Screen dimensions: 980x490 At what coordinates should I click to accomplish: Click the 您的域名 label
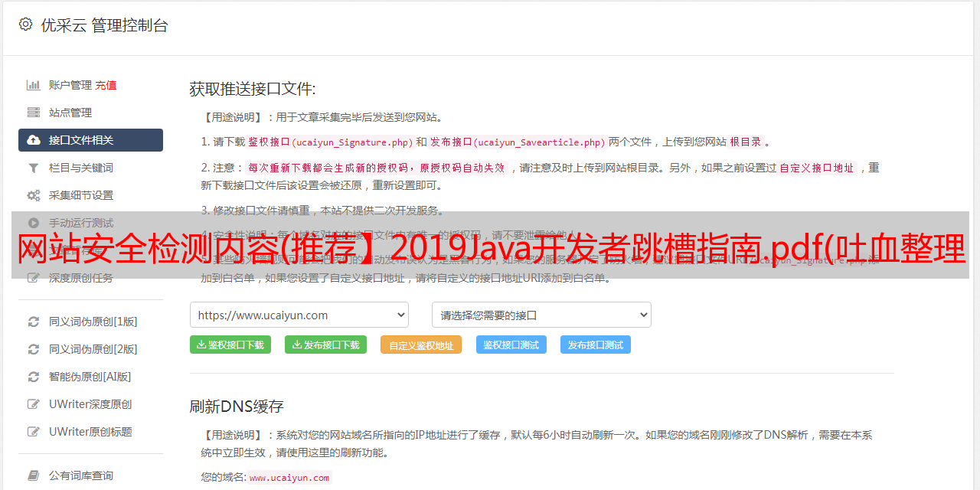click(x=224, y=477)
